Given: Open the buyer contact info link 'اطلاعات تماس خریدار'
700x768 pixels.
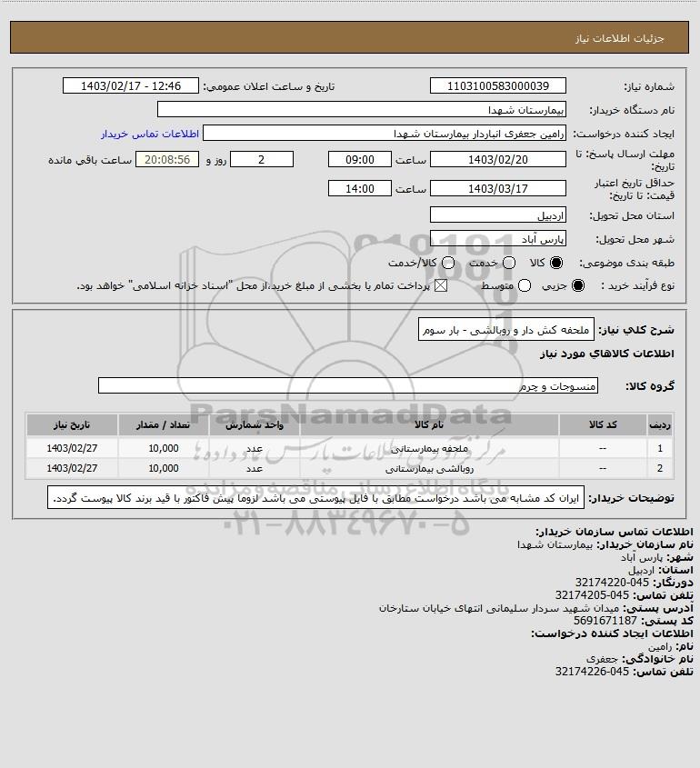Looking at the screenshot, I should [x=150, y=134].
